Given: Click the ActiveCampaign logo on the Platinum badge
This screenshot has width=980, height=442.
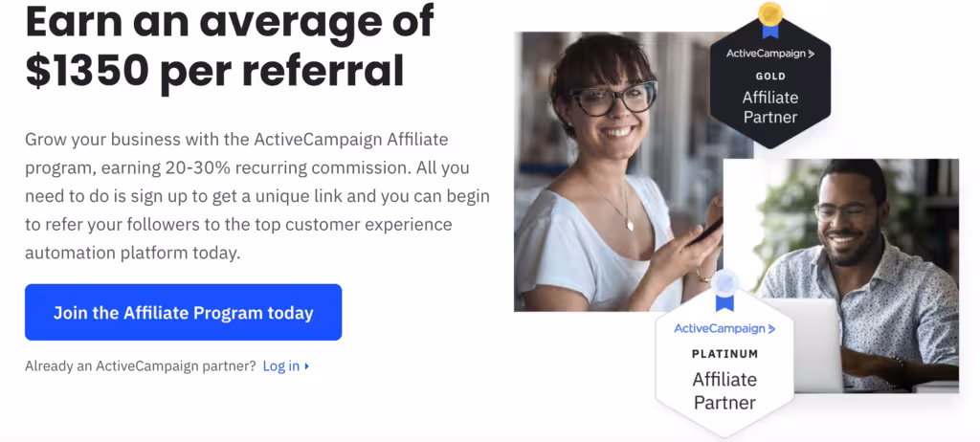Looking at the screenshot, I should [724, 329].
